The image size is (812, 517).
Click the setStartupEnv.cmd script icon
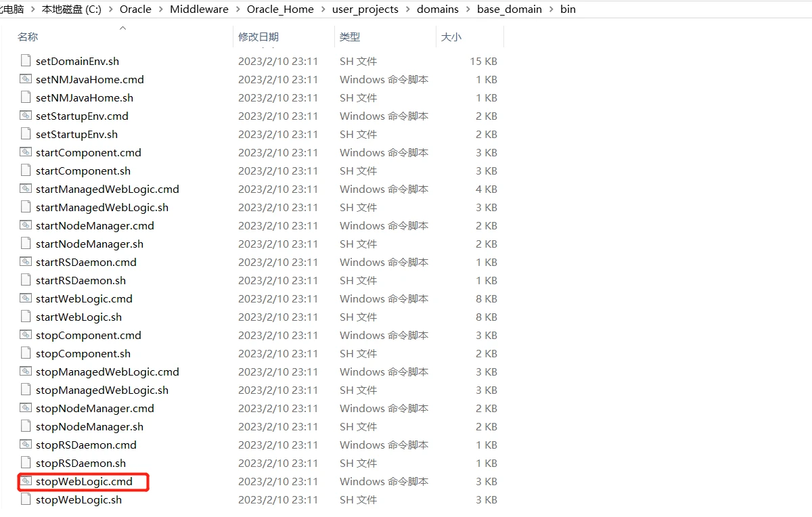(x=26, y=116)
